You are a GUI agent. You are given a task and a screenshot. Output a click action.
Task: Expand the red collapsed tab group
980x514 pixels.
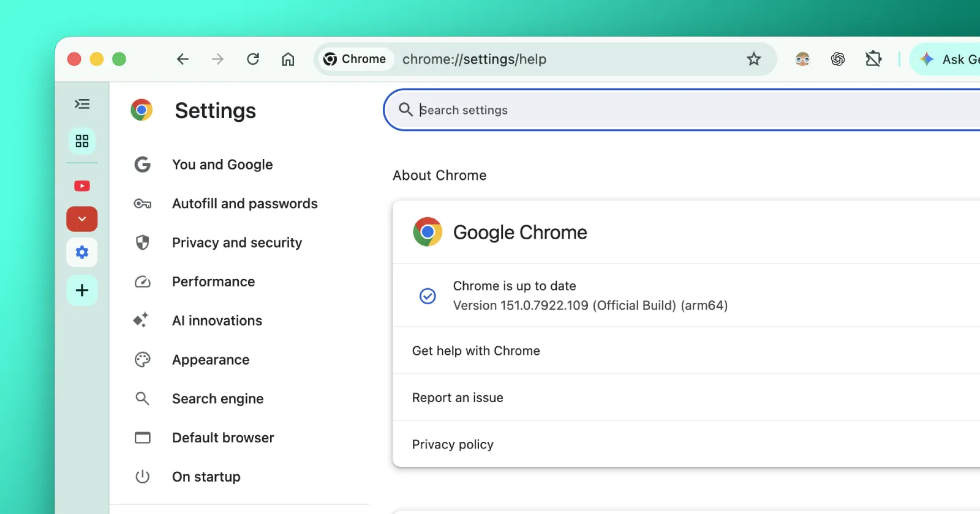click(x=82, y=219)
